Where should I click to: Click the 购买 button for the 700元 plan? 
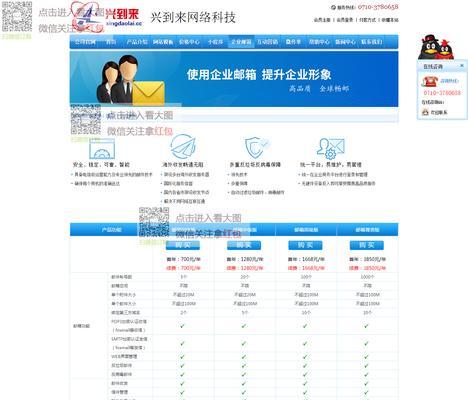183,245
